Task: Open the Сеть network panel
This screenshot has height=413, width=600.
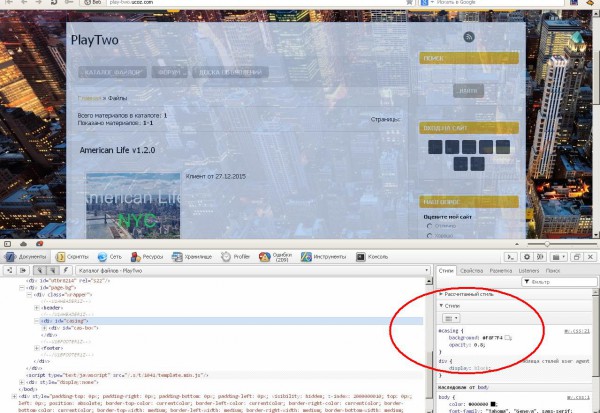Action: (x=109, y=257)
